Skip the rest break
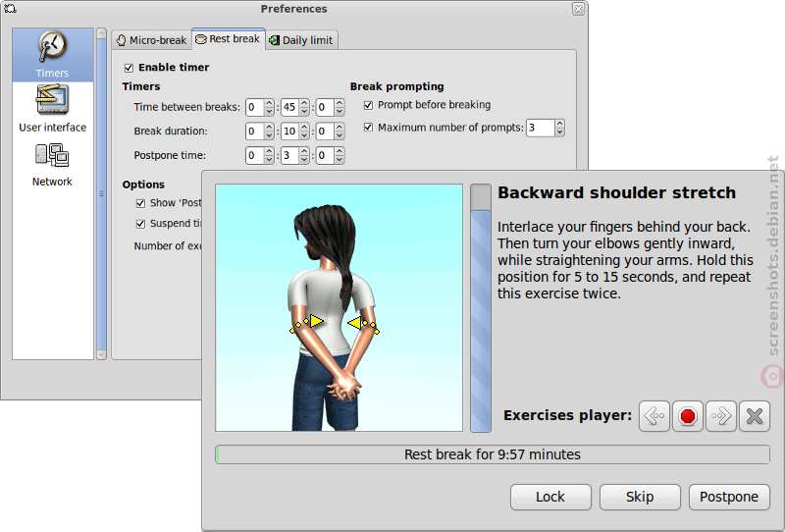Viewport: 785px width, 532px height. point(640,497)
